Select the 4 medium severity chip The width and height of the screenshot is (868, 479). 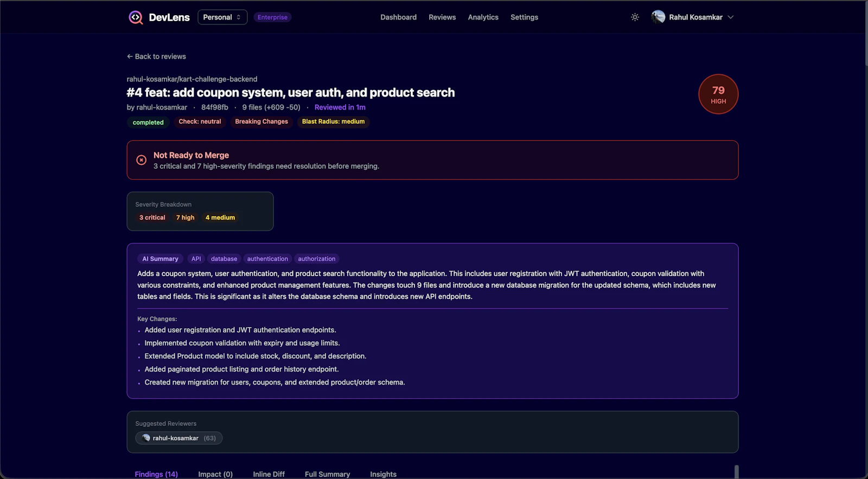pyautogui.click(x=220, y=218)
